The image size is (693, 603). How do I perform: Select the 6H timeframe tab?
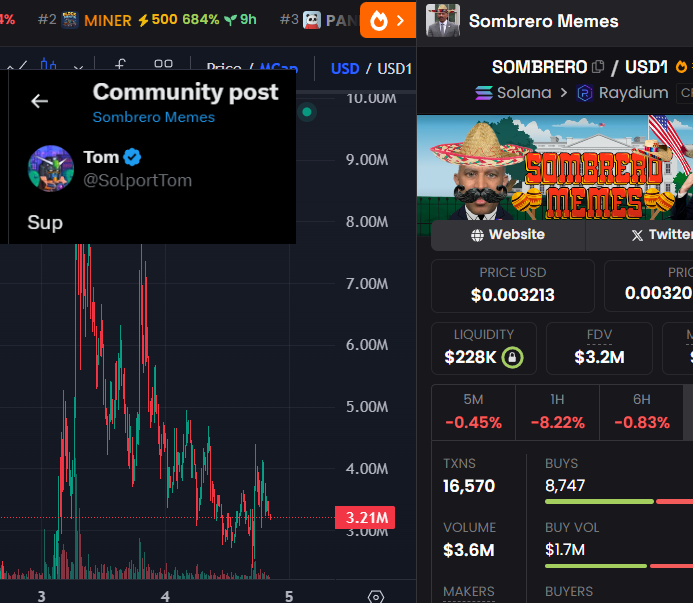(x=642, y=412)
